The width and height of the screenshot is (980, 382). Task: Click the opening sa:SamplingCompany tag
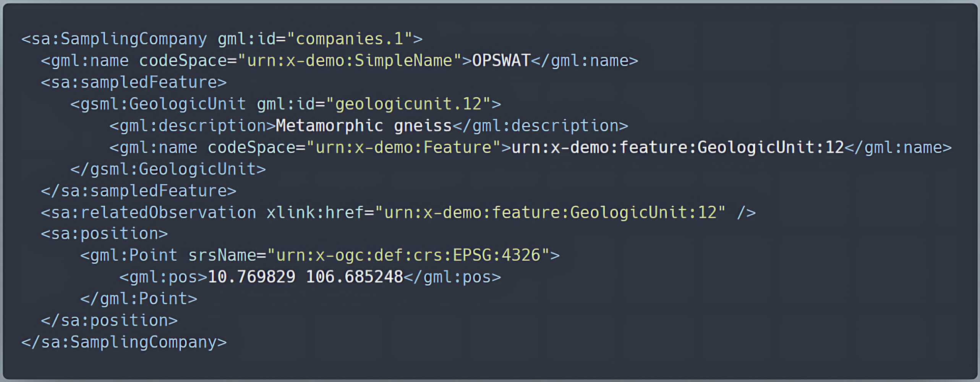pyautogui.click(x=114, y=39)
